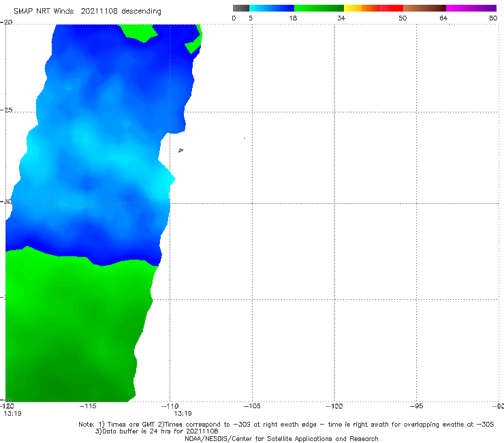Click the '64' label under the color bar
The image size is (504, 443).
(x=443, y=18)
